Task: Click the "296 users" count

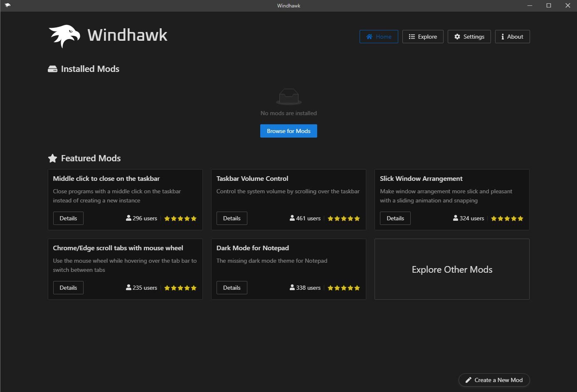Action: [142, 218]
